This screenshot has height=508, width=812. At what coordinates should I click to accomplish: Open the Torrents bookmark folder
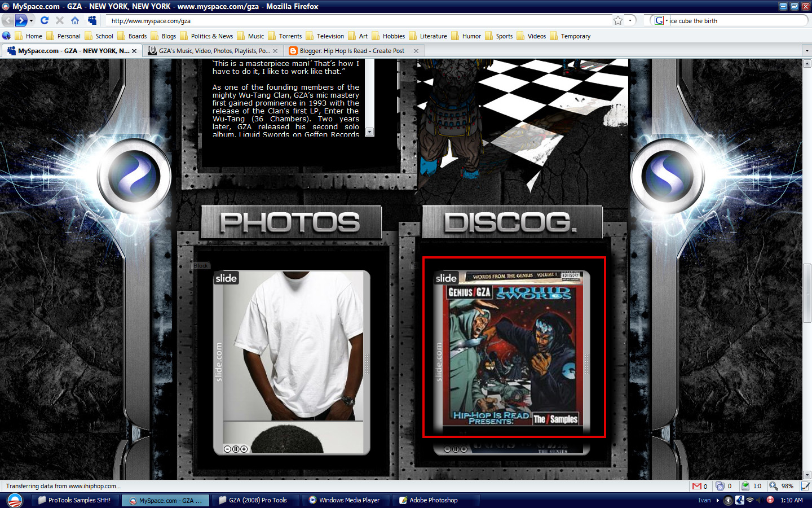[285, 36]
